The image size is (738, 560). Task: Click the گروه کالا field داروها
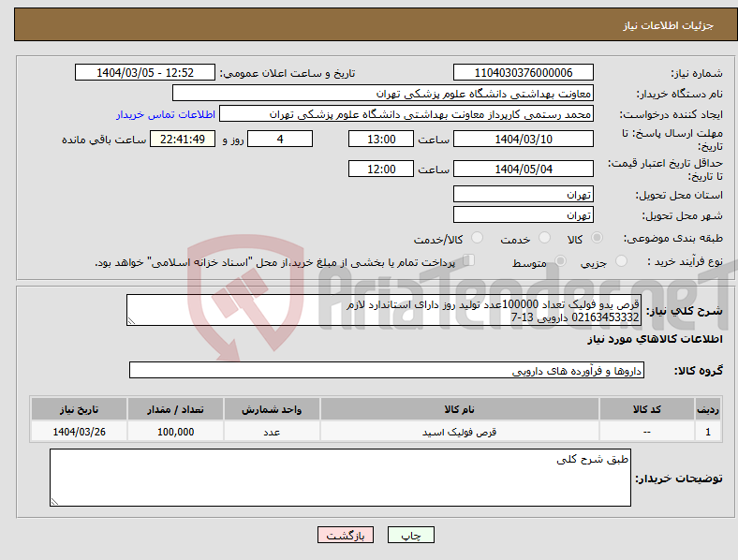(387, 370)
